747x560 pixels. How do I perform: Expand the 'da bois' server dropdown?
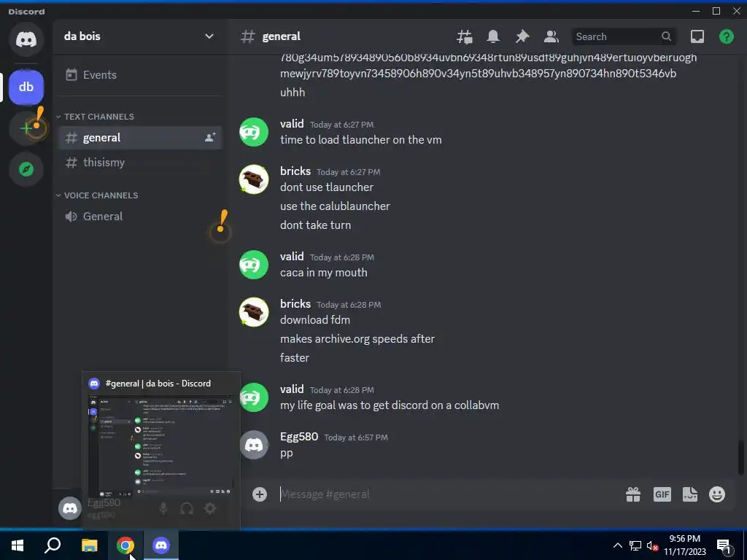tap(209, 36)
